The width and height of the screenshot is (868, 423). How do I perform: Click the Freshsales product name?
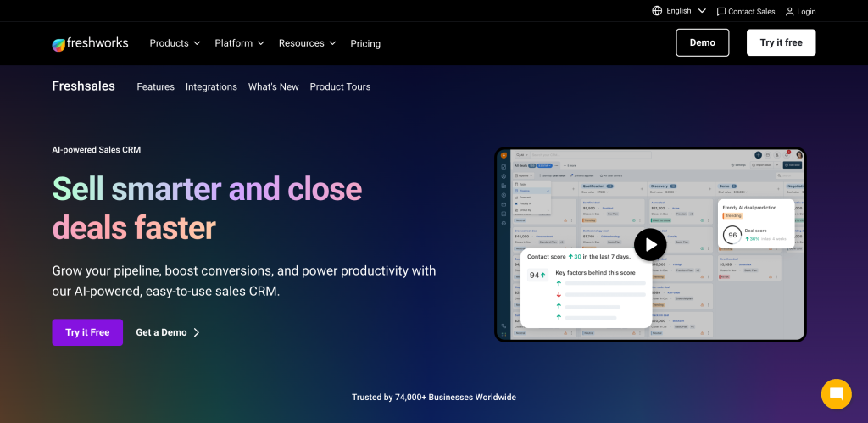pyautogui.click(x=83, y=86)
